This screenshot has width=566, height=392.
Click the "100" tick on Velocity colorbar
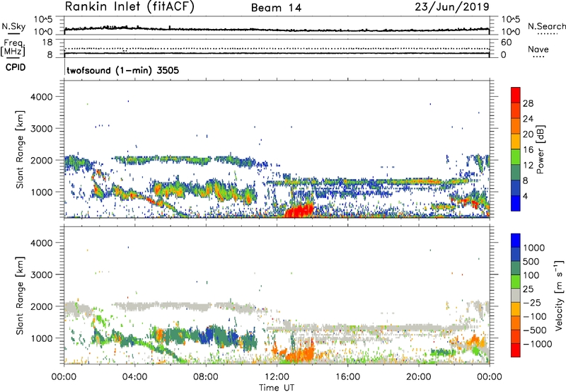[x=531, y=275]
